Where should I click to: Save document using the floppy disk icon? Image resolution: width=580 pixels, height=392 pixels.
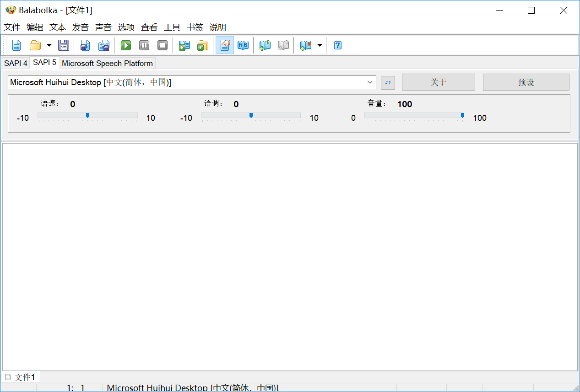[63, 45]
